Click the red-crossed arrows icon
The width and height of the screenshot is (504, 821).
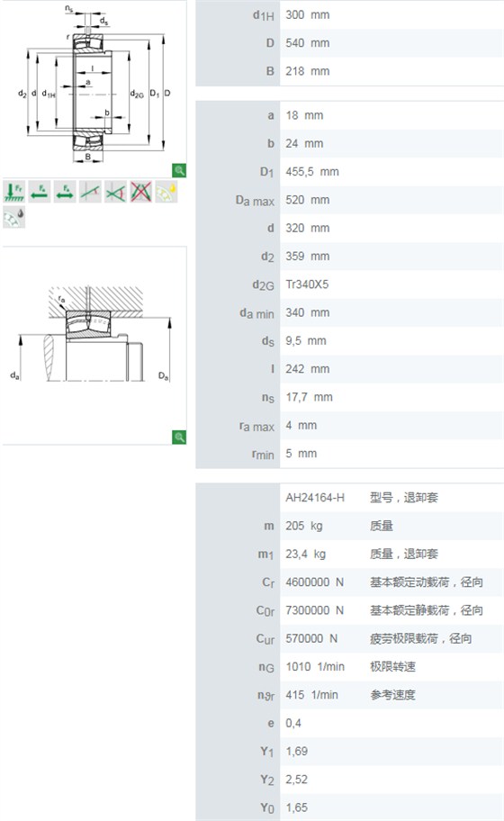point(140,192)
